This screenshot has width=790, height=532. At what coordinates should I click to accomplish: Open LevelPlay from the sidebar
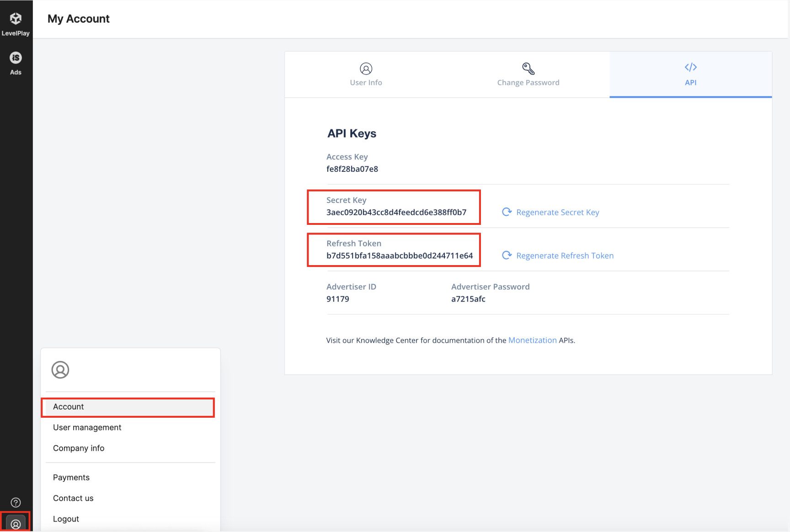[16, 24]
